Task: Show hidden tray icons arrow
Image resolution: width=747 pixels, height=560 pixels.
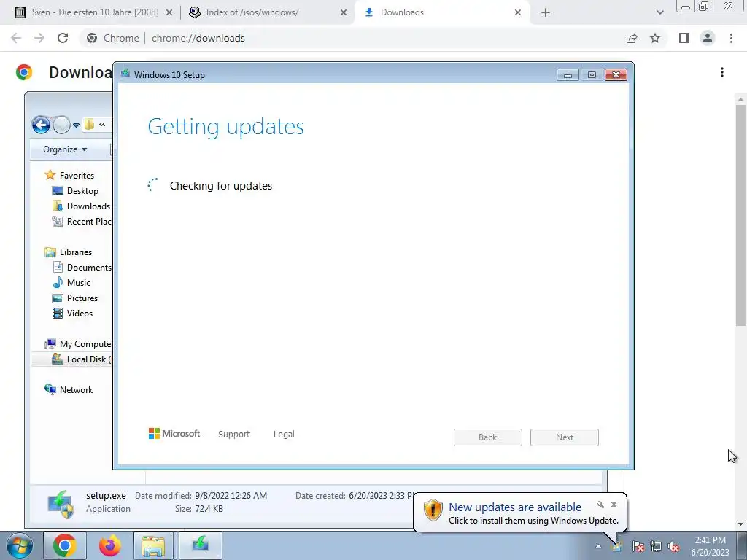Action: pos(598,546)
